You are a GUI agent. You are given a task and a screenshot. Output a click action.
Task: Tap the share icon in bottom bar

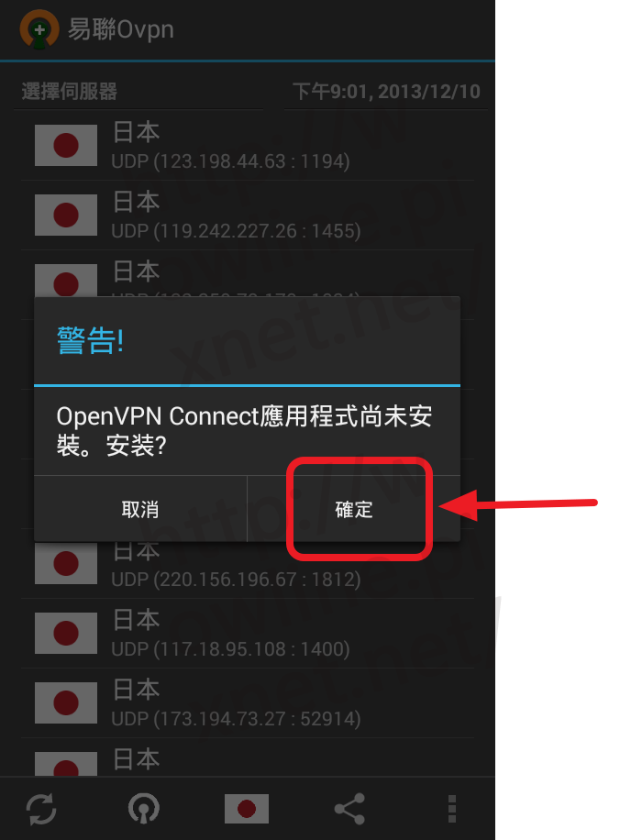tap(349, 809)
